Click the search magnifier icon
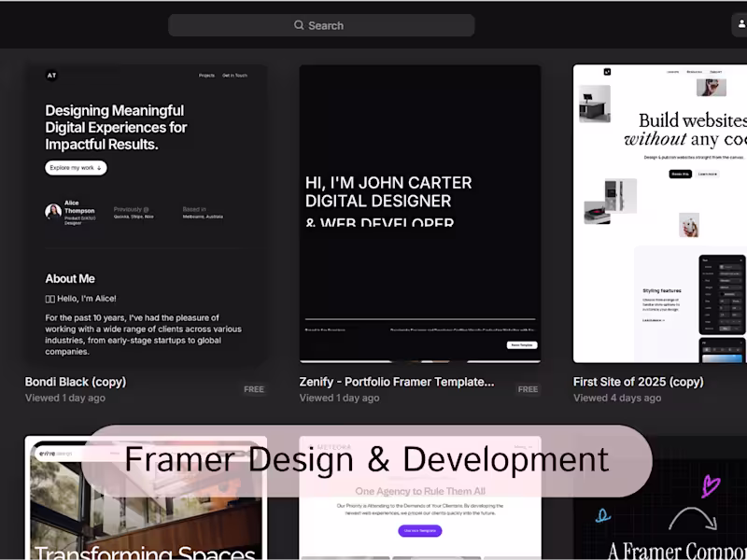 (299, 25)
